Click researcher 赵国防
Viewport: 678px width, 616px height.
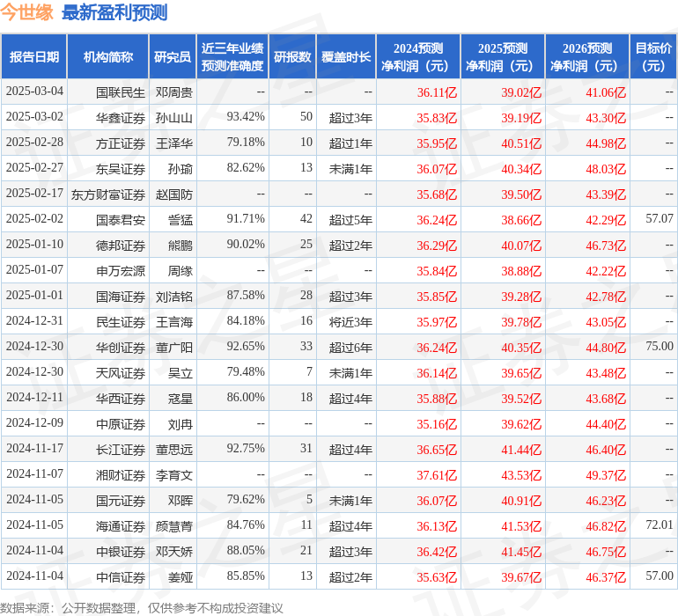173,194
